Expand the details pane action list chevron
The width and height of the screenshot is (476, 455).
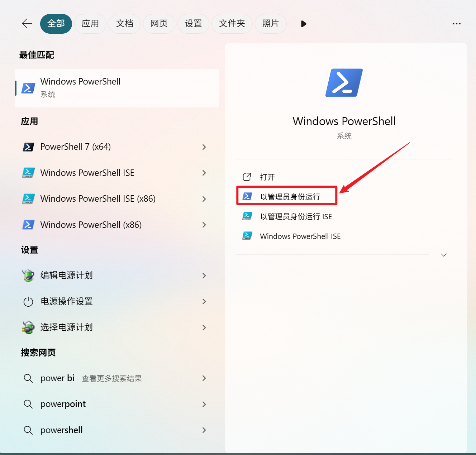point(444,255)
